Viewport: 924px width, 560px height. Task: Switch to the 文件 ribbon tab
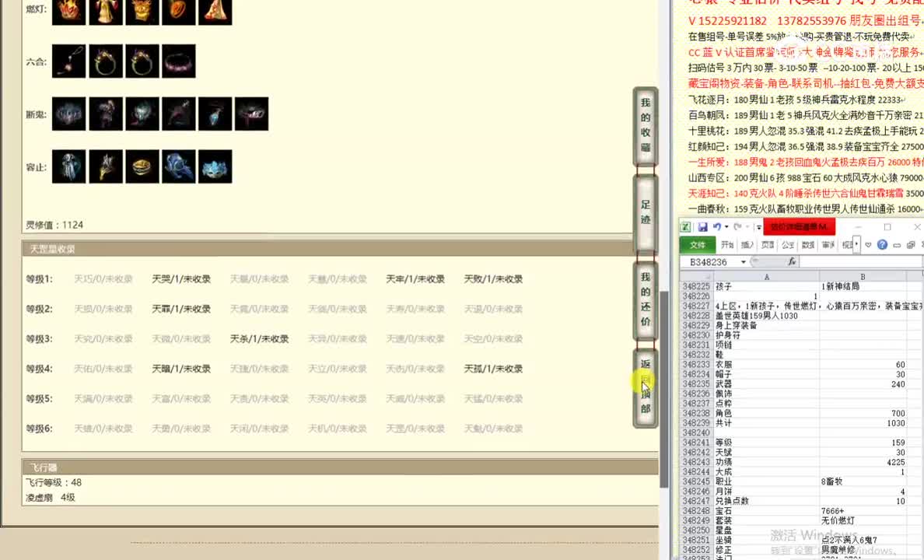698,244
